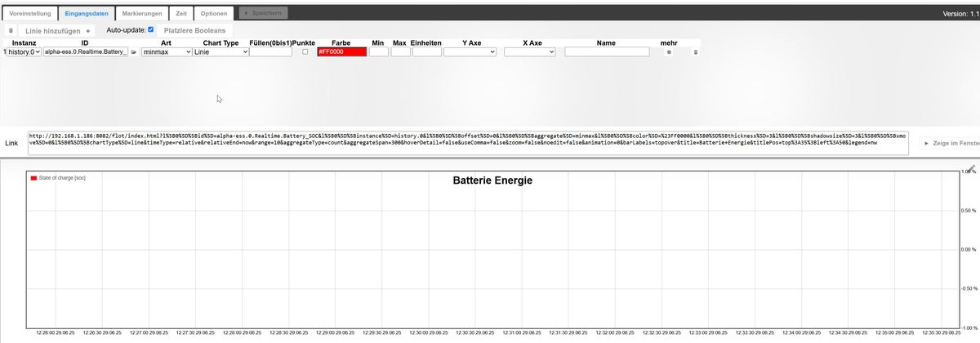
Task: Click the edit pencil icon at chart corner
Action: 973,167
